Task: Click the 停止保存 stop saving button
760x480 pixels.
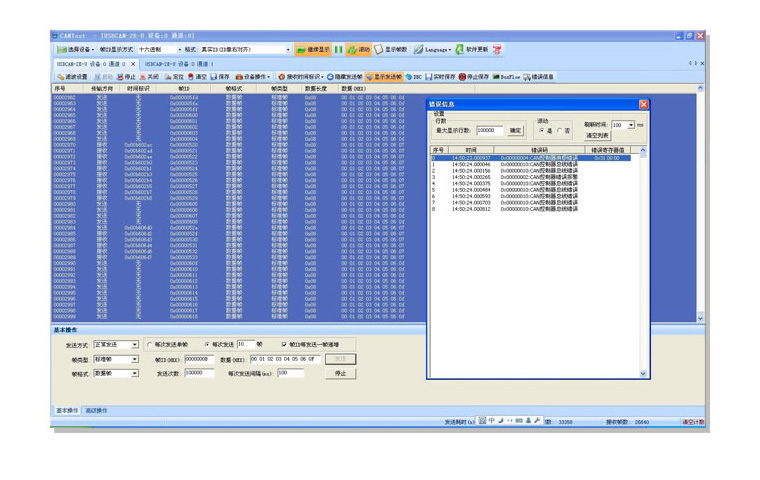Action: click(x=474, y=77)
